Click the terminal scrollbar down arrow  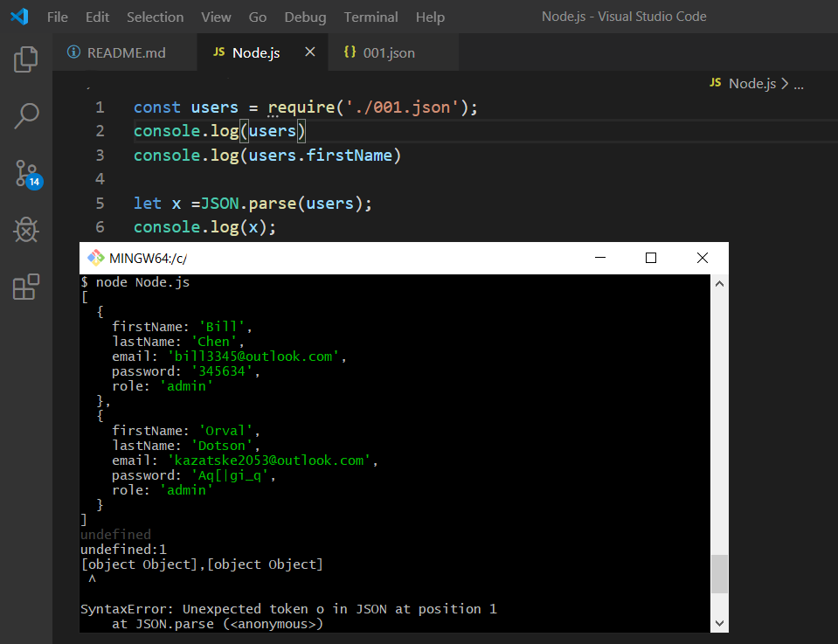(718, 623)
